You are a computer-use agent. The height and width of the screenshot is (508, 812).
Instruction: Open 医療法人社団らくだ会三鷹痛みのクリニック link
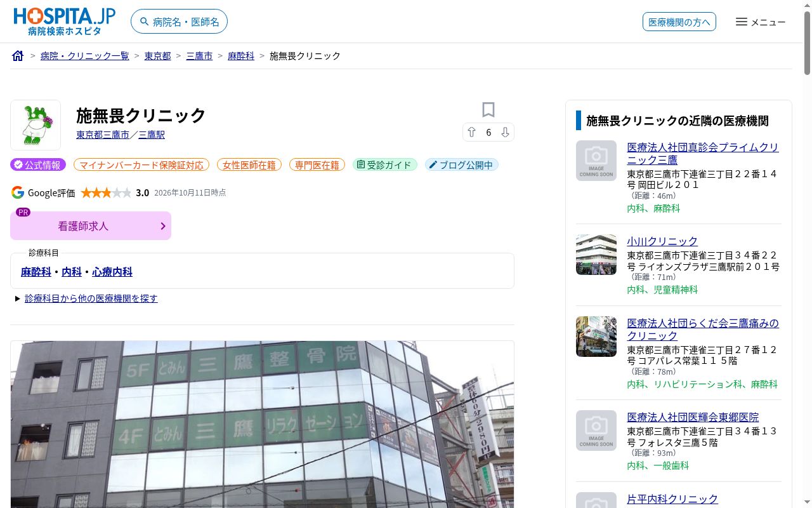pyautogui.click(x=703, y=330)
